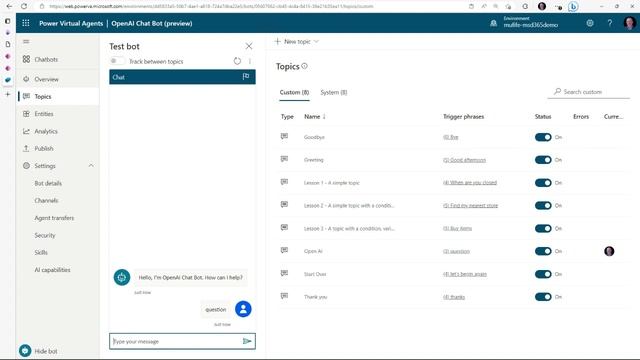The height and width of the screenshot is (360, 640).
Task: Disable Lesson 3 topic status toggle
Action: point(543,229)
